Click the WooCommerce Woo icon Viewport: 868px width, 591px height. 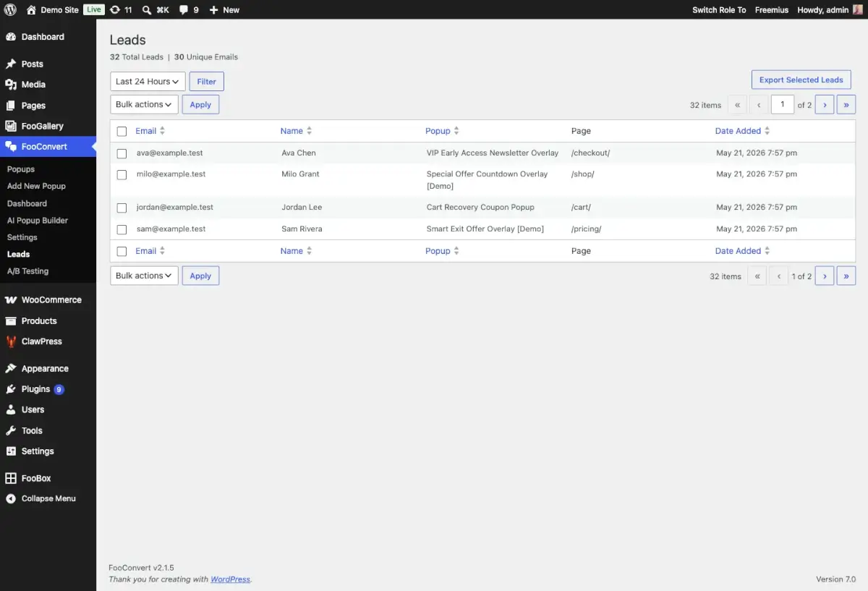point(11,299)
